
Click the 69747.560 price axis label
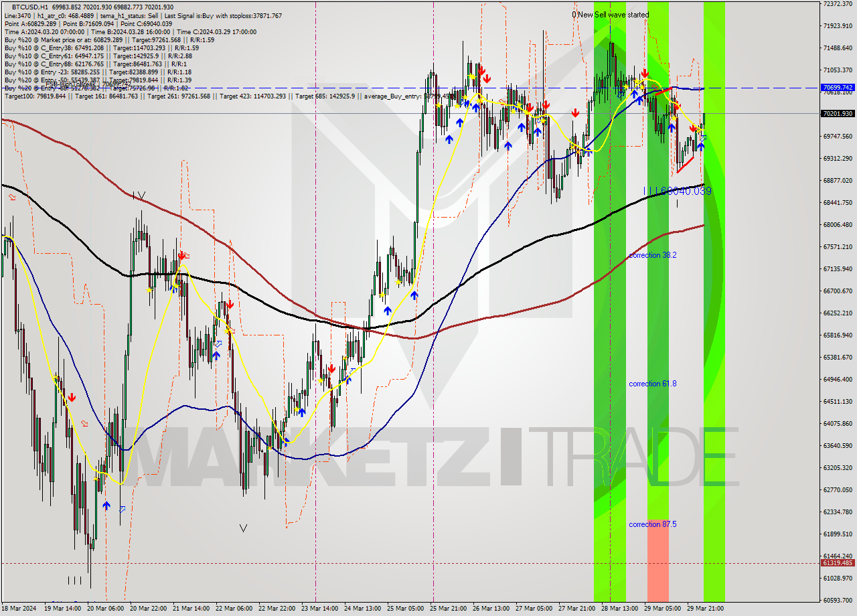[x=838, y=137]
